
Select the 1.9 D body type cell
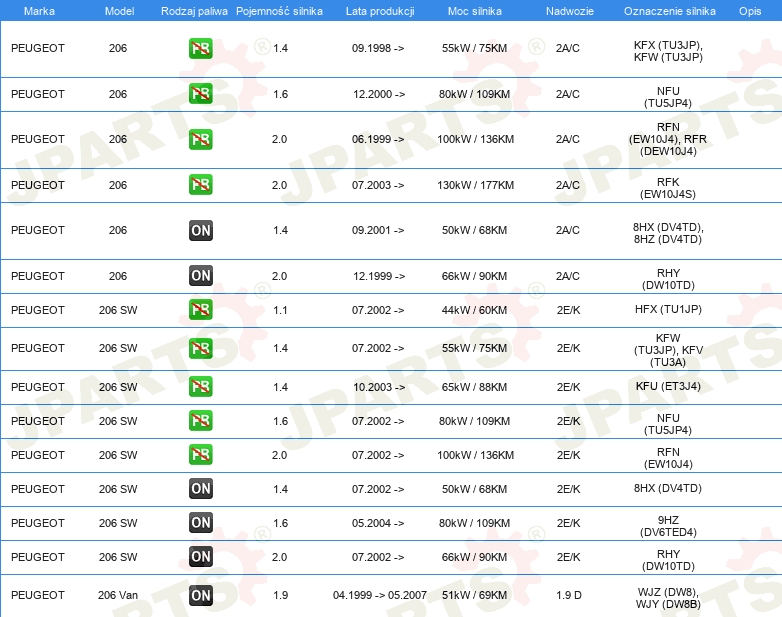[568, 595]
